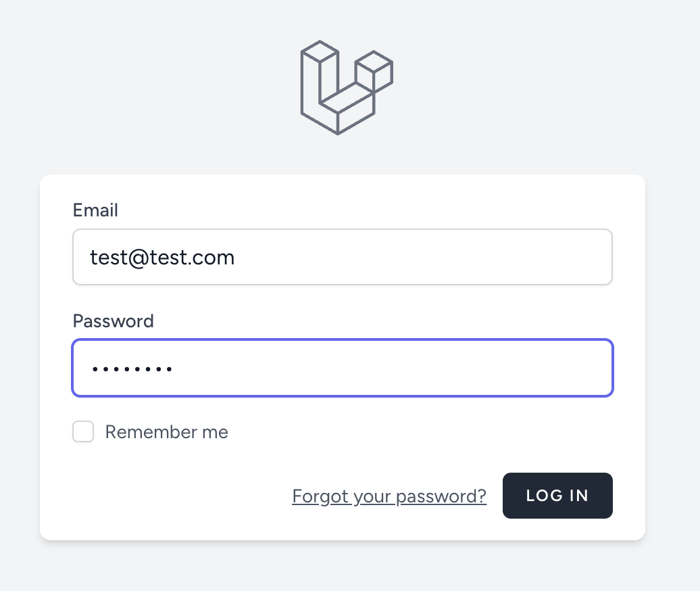
Task: Click the "Remember me" label text
Action: point(166,432)
